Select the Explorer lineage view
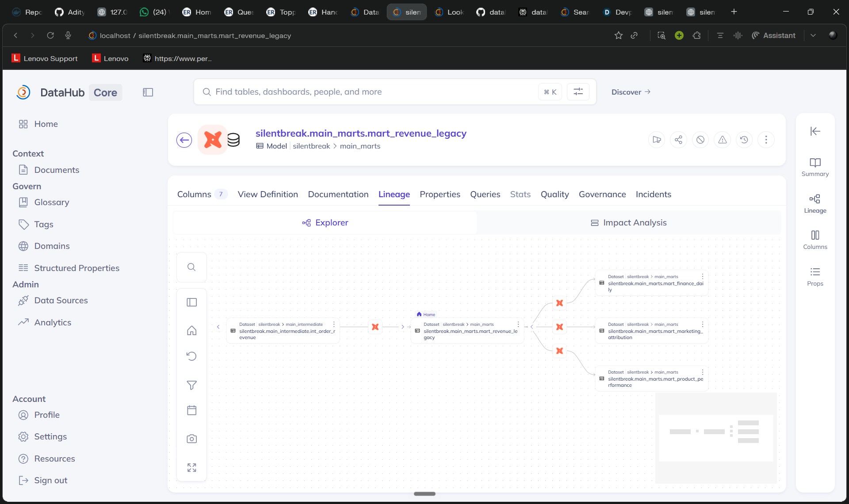 pyautogui.click(x=325, y=223)
